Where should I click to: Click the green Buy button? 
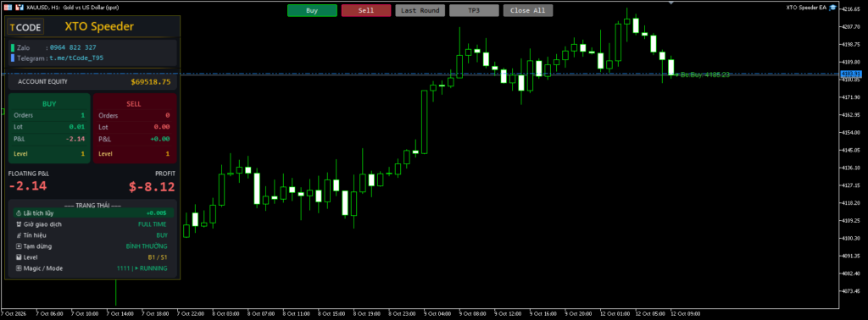tap(312, 10)
